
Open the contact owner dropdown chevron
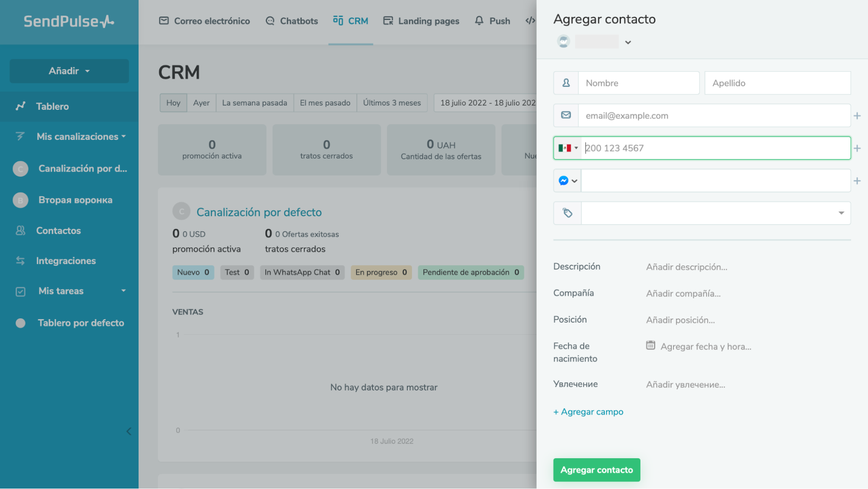coord(628,42)
